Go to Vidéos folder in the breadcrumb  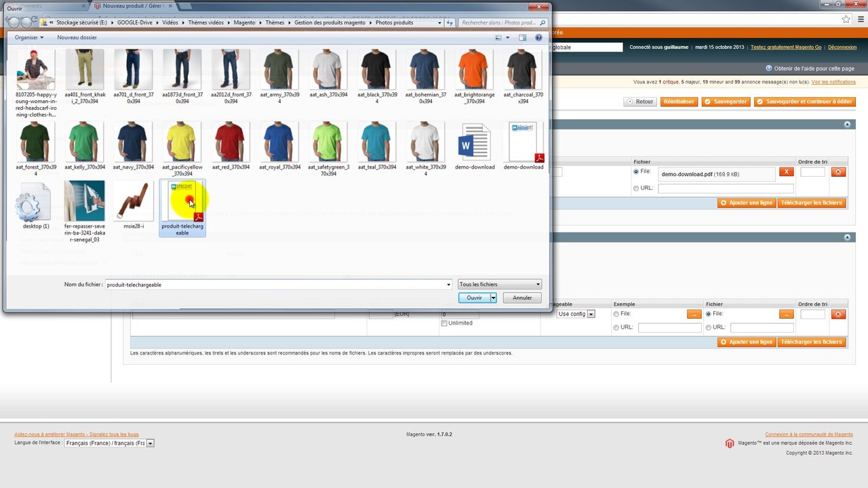(170, 22)
